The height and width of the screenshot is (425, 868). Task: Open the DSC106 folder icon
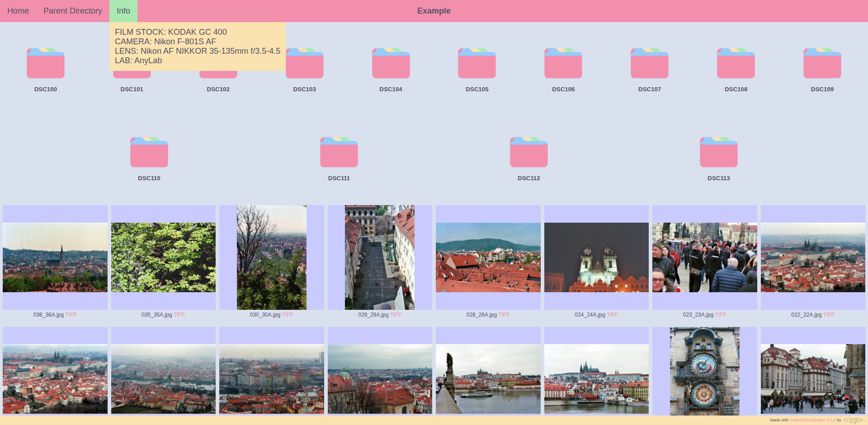[563, 64]
